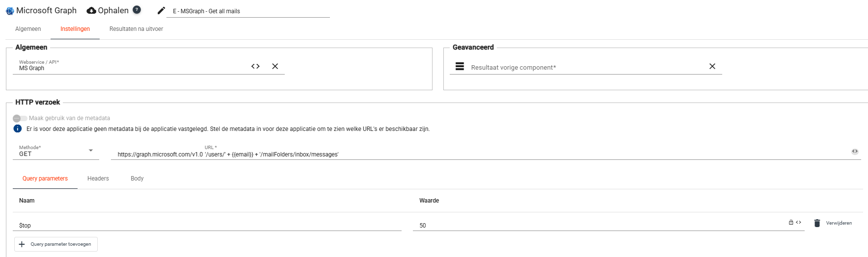868x257 pixels.
Task: Clear the MS Graph webservice selection
Action: click(275, 66)
